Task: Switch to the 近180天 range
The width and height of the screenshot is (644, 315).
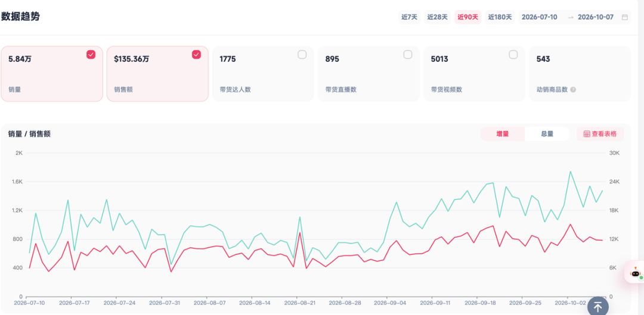Action: click(x=500, y=17)
